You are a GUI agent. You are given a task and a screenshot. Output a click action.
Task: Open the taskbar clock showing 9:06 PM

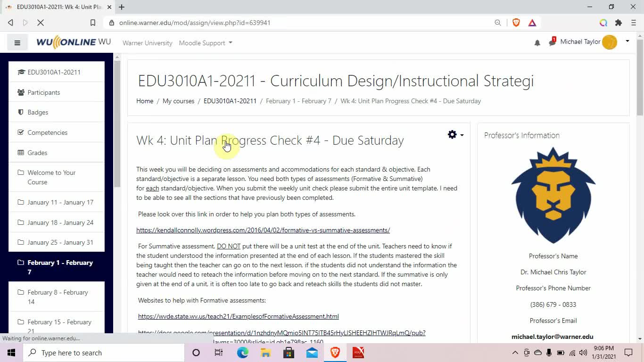pyautogui.click(x=603, y=353)
